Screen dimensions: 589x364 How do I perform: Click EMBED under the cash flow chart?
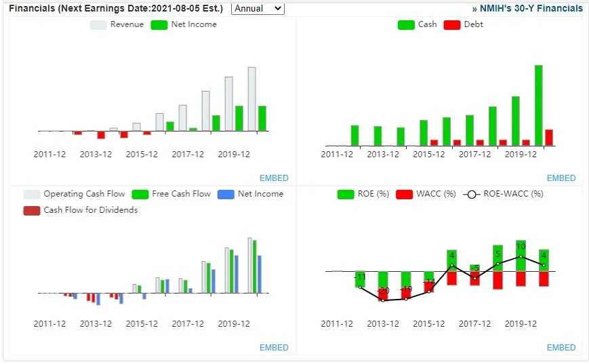click(274, 348)
